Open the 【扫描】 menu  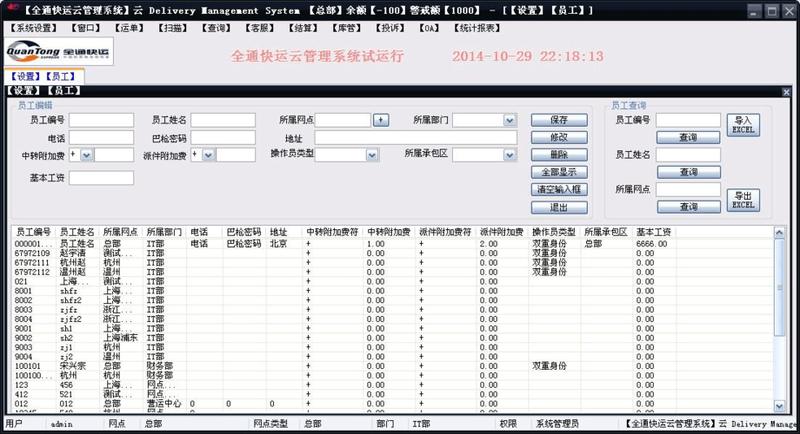pos(172,28)
